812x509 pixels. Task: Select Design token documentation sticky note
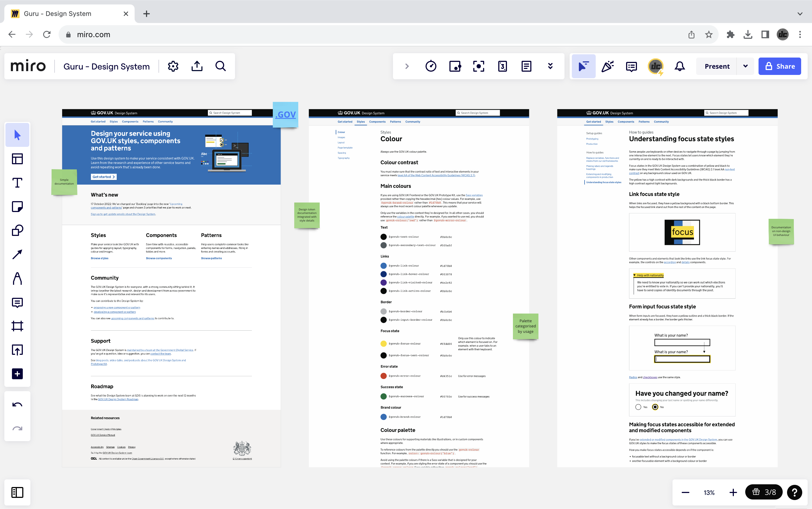click(307, 215)
